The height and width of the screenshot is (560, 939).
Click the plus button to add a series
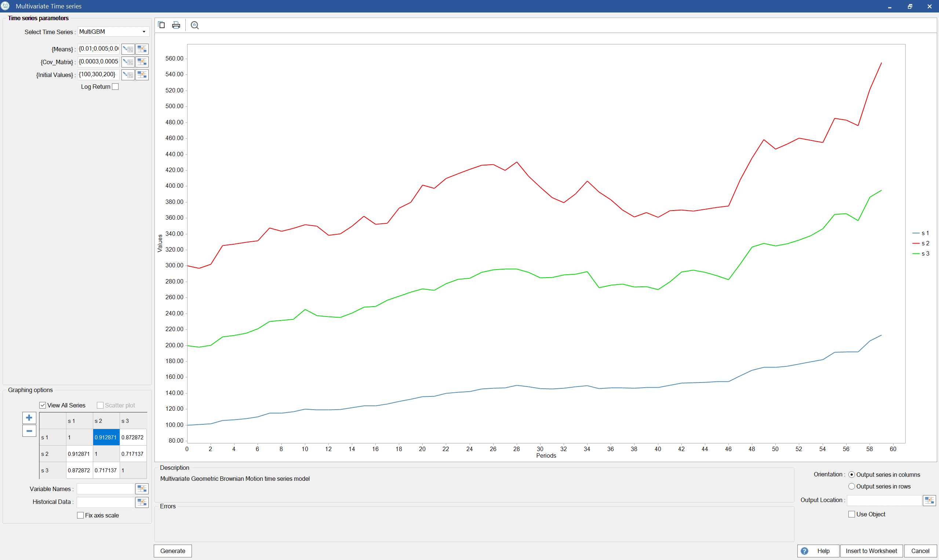(29, 417)
